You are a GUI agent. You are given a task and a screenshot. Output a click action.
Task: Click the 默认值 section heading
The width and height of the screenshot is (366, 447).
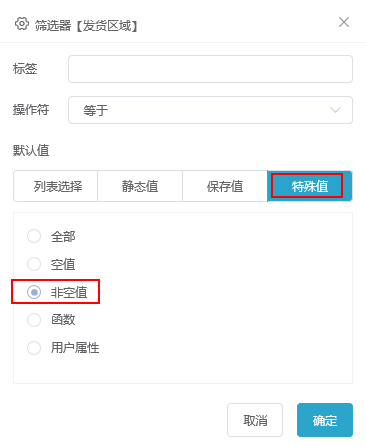(31, 150)
